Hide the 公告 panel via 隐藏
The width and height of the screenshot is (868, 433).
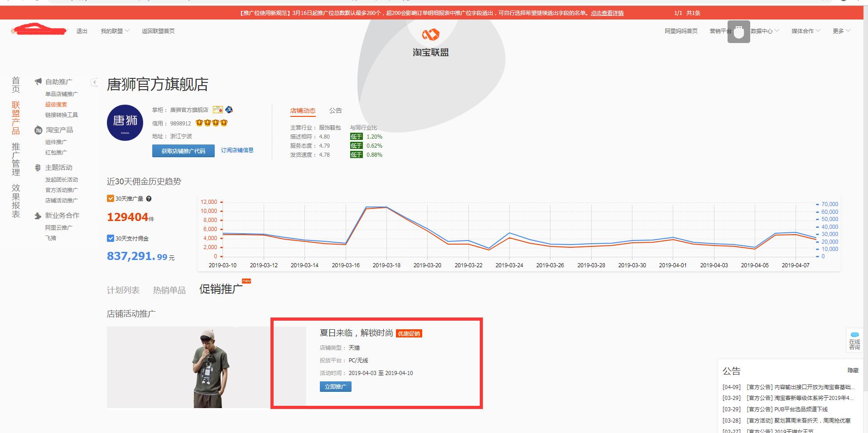point(853,370)
